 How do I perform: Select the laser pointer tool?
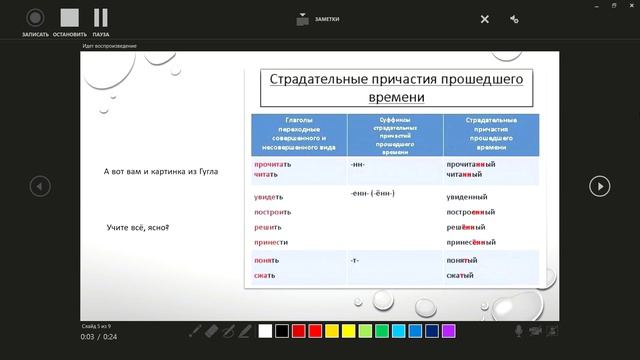(x=195, y=331)
